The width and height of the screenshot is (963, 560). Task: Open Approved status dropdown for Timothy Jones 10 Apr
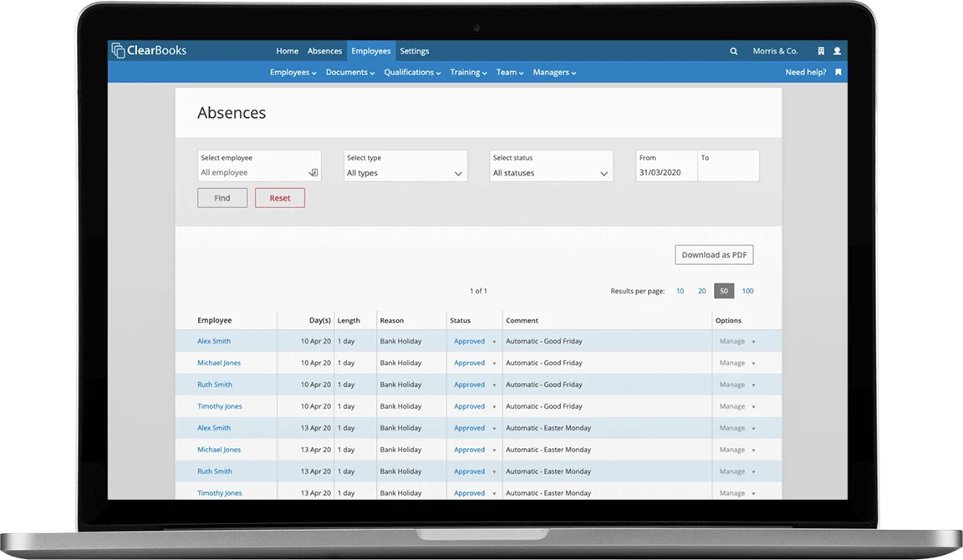coord(475,406)
